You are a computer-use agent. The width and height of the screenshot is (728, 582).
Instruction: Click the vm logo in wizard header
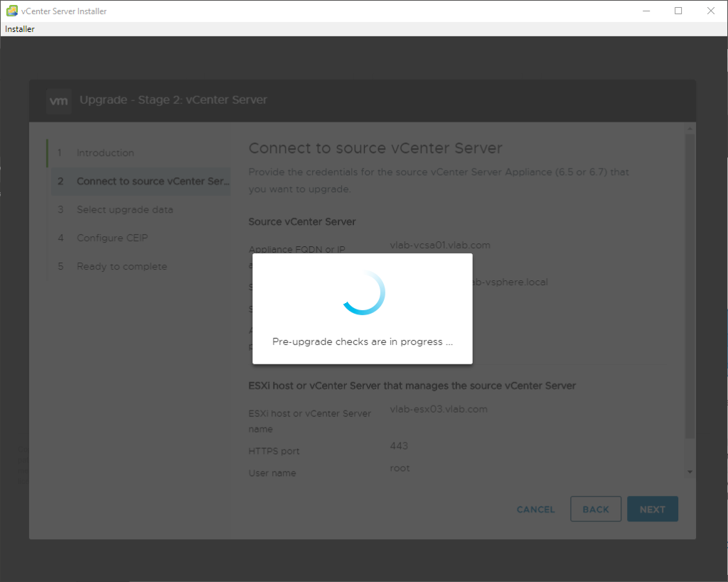58,101
